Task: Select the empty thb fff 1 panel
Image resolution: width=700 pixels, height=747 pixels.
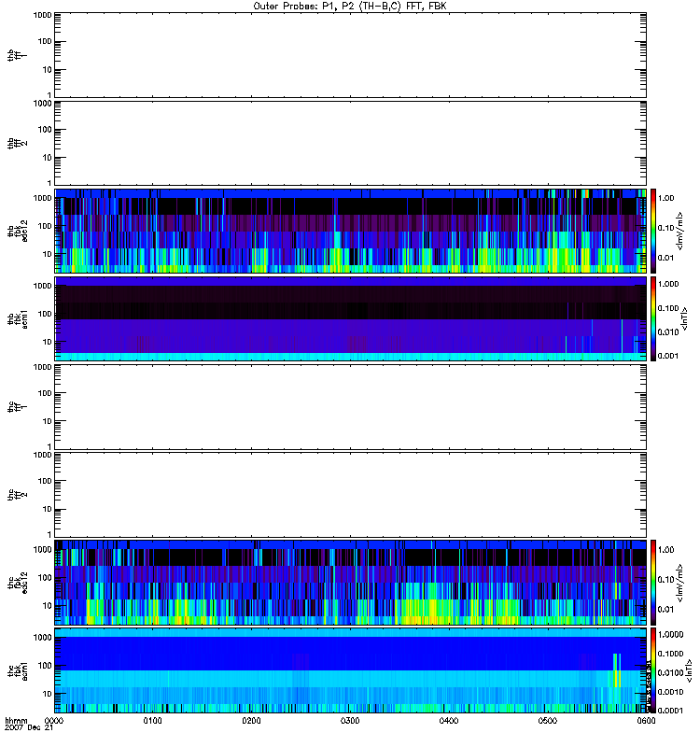Action: (x=350, y=54)
